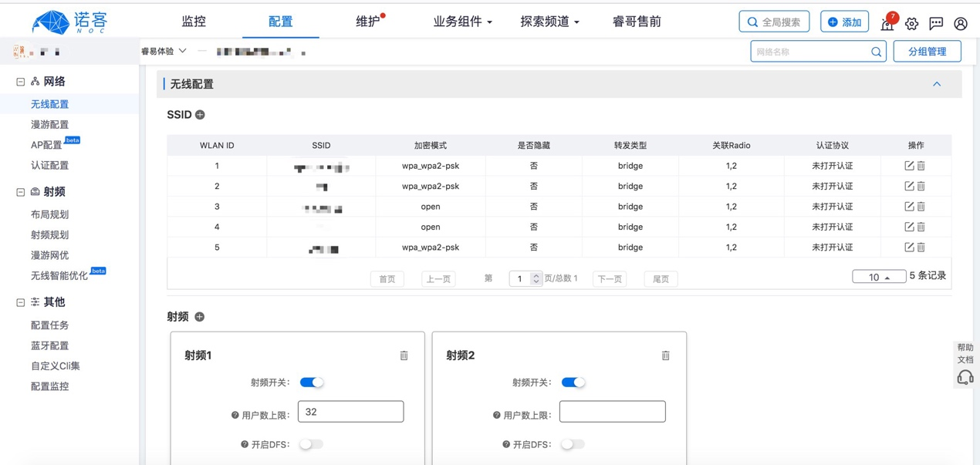Open the settings gear icon
Viewport: 980px width, 465px height.
coord(912,23)
